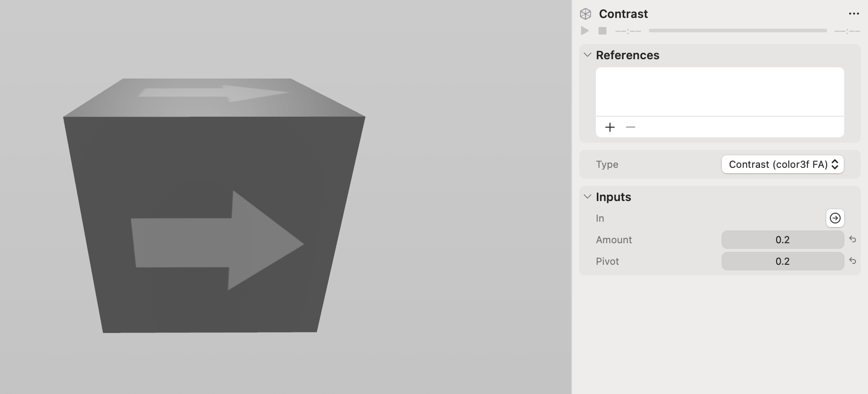Remove a reference with the minus button
Screen dimensions: 868x394
click(630, 127)
